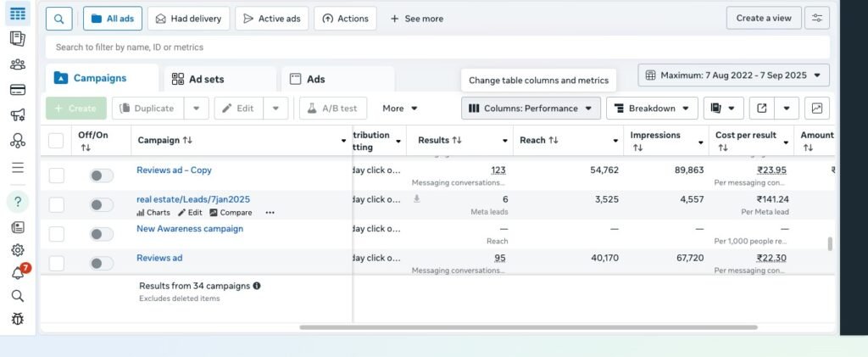Open the notifications bell icon
This screenshot has width=868, height=357.
17,273
